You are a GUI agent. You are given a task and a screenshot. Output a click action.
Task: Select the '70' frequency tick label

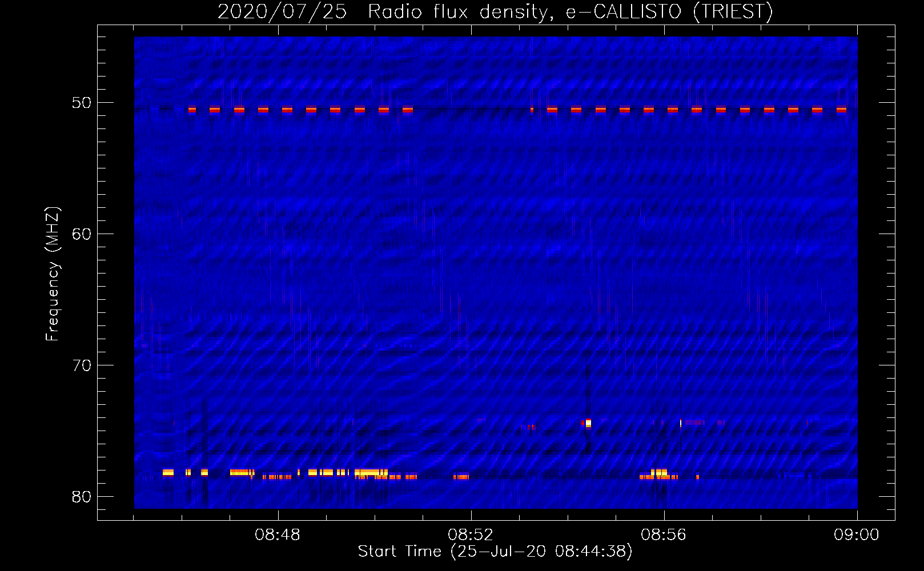point(82,365)
